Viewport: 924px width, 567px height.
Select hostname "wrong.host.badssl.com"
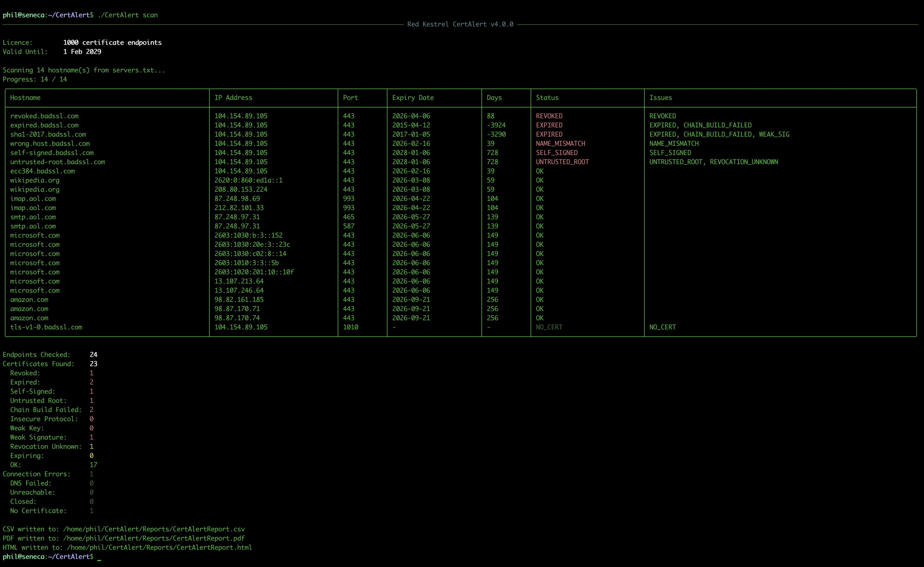50,144
